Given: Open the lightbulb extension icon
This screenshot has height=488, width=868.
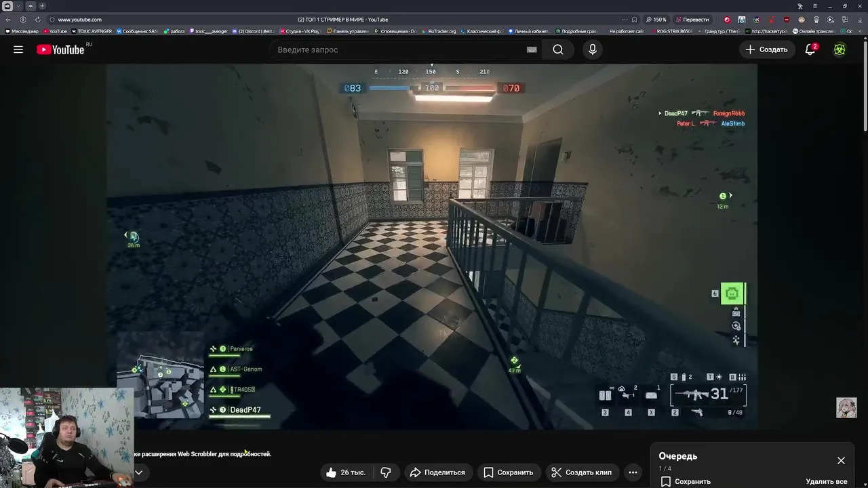Looking at the screenshot, I should click(x=816, y=20).
